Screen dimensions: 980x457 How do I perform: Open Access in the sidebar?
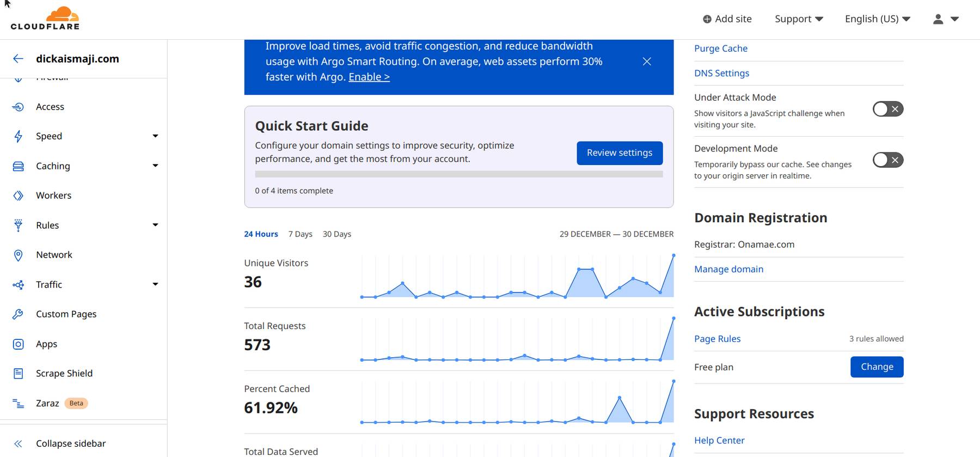pos(50,107)
